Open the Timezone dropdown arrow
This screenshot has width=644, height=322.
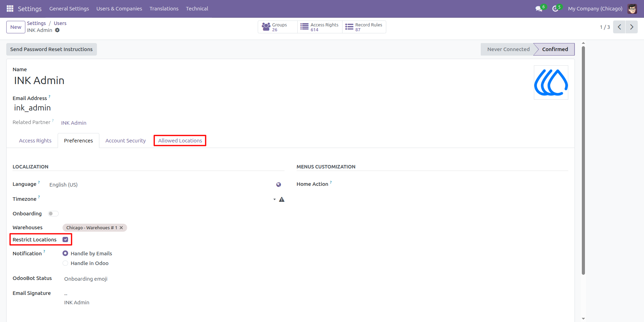274,199
